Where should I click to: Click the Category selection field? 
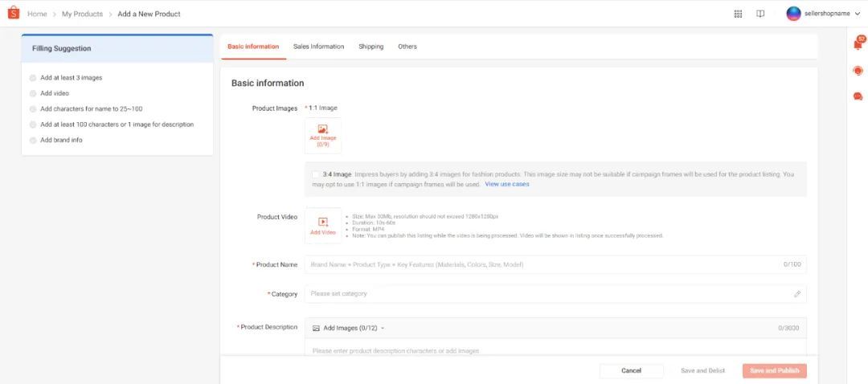(555, 294)
